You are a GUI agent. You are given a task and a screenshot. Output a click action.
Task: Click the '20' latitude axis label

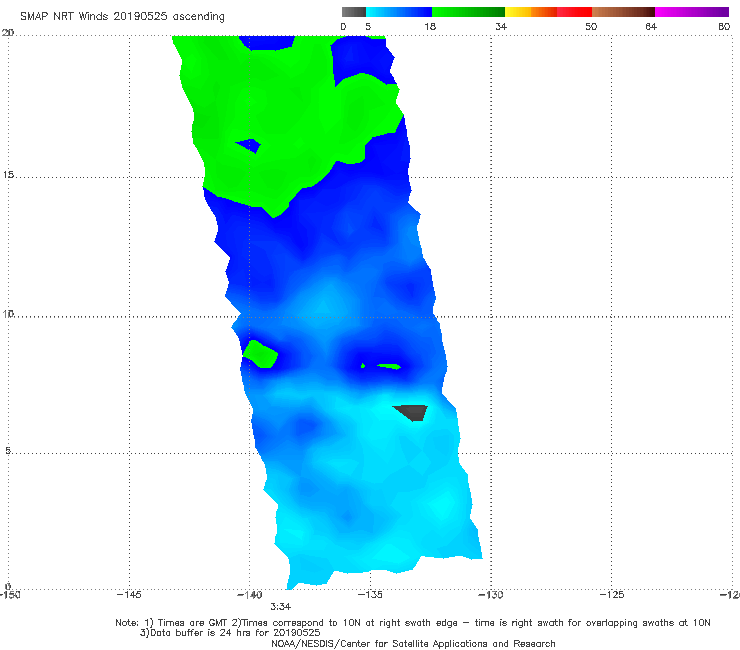(8, 33)
